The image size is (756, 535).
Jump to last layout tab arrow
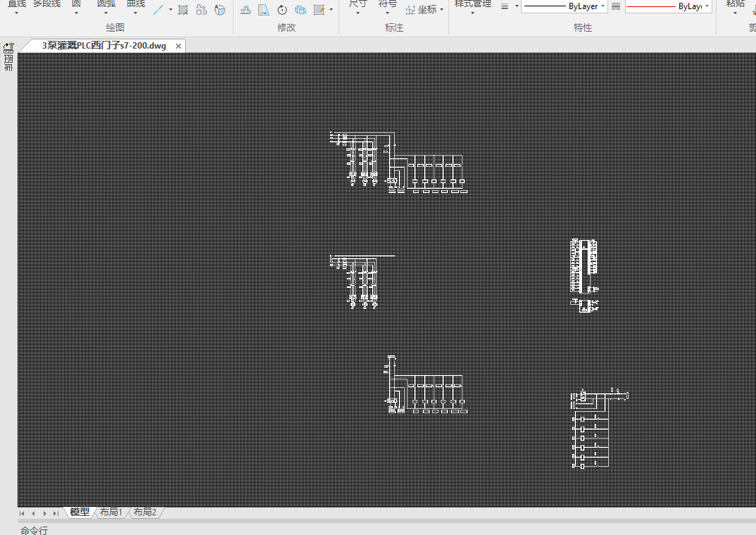pyautogui.click(x=56, y=514)
